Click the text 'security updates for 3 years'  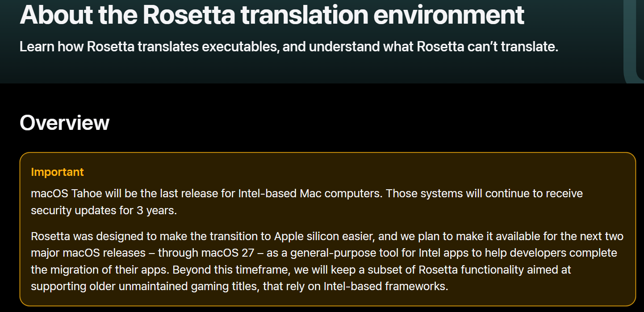(103, 210)
